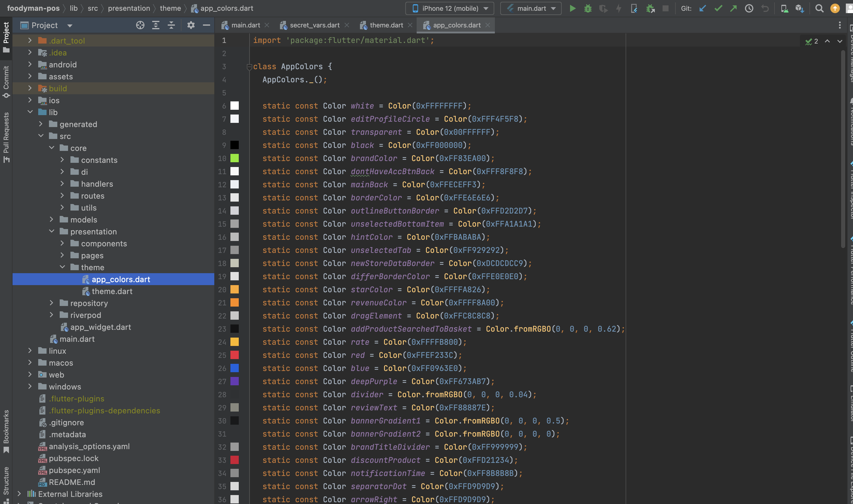This screenshot has width=853, height=504.
Task: Collapse the theme folder
Action: [x=62, y=267]
